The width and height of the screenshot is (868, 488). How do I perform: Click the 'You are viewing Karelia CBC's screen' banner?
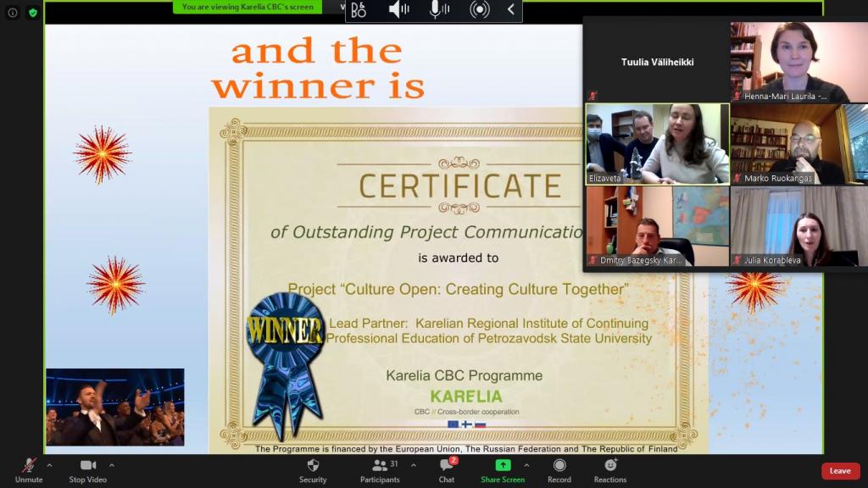coord(248,7)
